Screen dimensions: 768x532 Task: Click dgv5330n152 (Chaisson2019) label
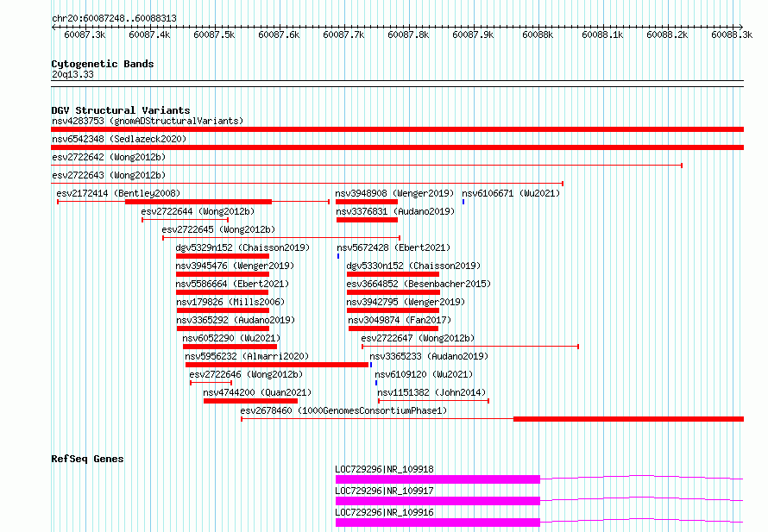pyautogui.click(x=413, y=266)
